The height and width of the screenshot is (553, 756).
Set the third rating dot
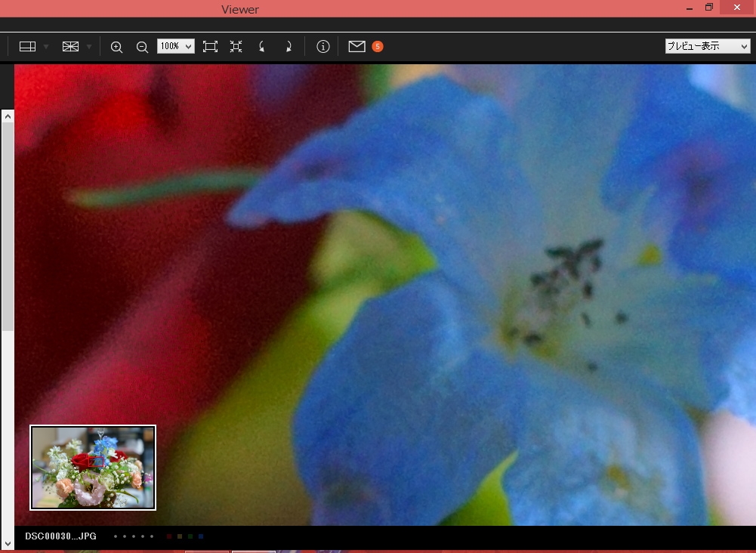134,536
